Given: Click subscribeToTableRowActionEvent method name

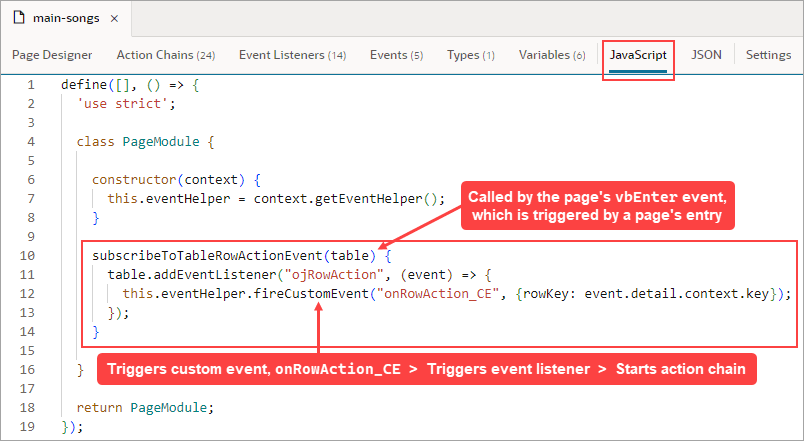Looking at the screenshot, I should (x=207, y=255).
